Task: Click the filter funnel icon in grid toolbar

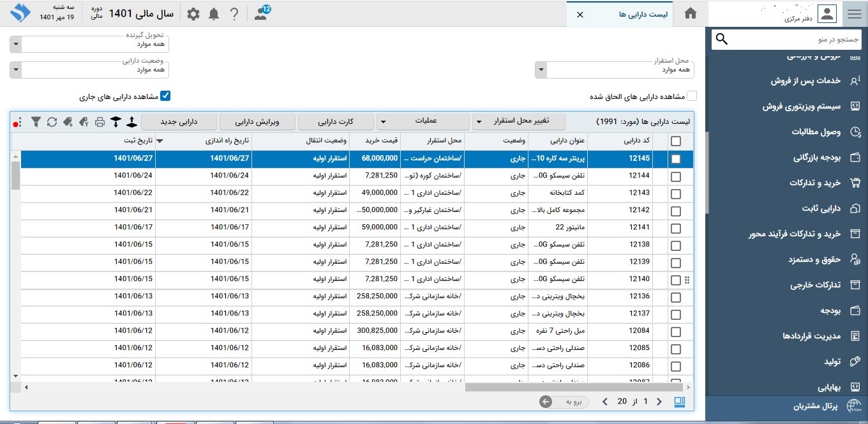Action: 36,121
